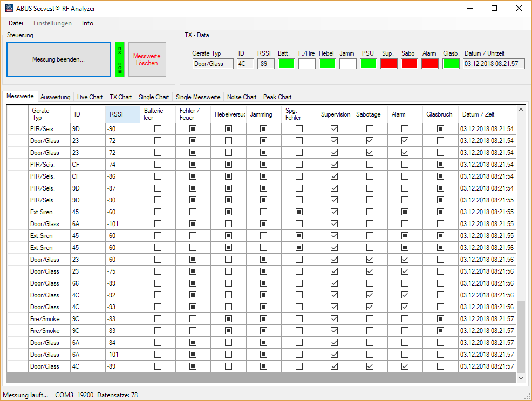Click the Messwerte Löschen button
532x401 pixels.
coord(147,59)
